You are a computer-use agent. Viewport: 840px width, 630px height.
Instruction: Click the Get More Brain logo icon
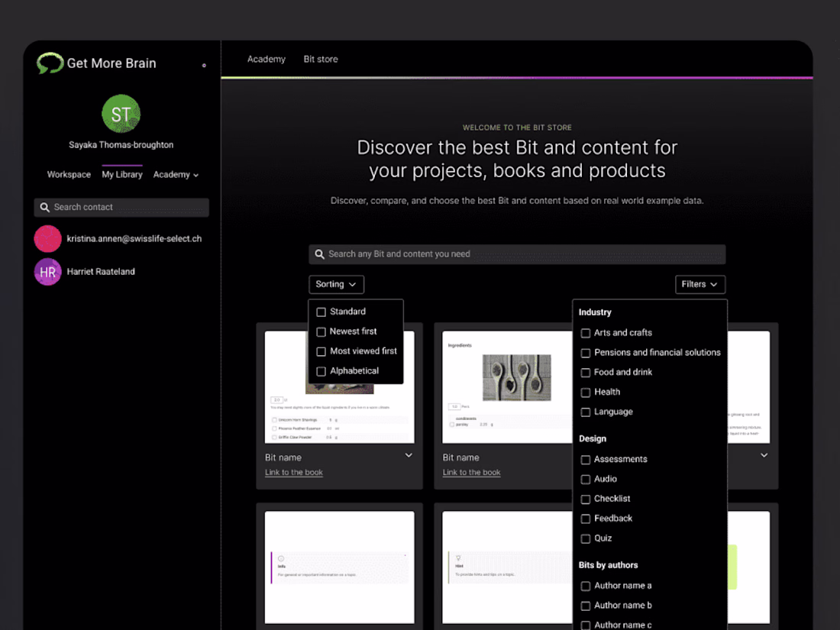[x=50, y=63]
